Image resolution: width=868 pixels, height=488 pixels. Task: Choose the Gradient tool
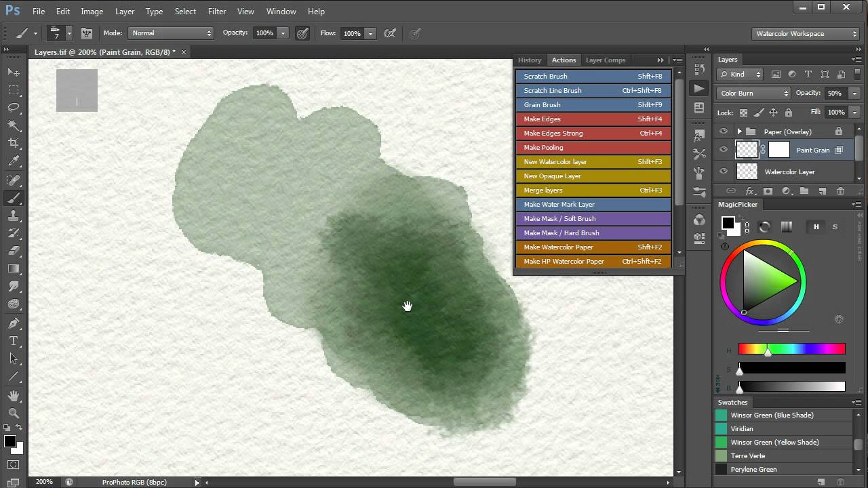click(14, 268)
